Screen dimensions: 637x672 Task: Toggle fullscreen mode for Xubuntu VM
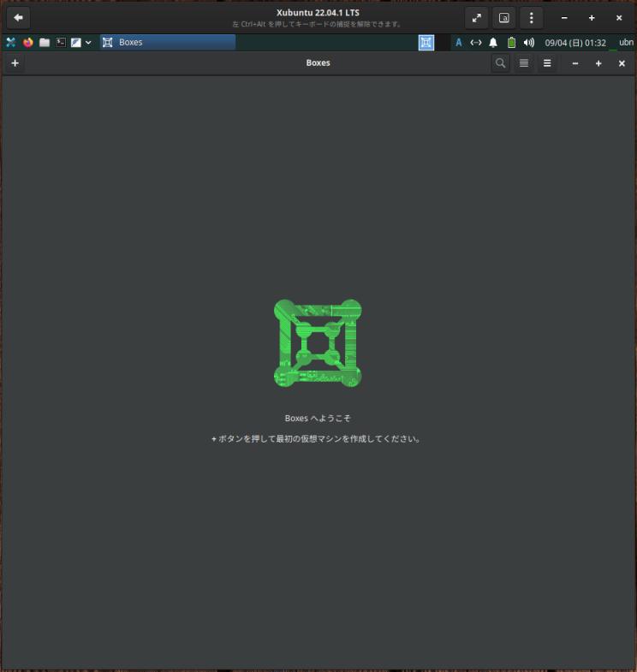[x=476, y=18]
